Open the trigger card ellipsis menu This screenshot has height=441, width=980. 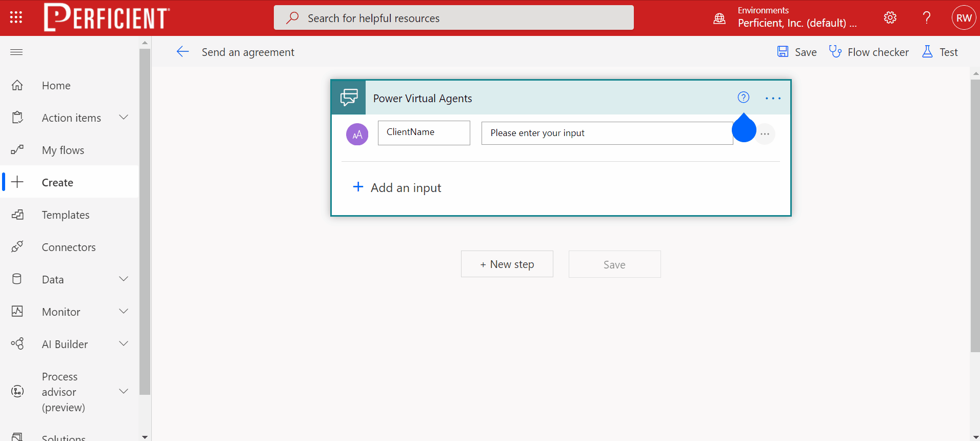(x=773, y=98)
